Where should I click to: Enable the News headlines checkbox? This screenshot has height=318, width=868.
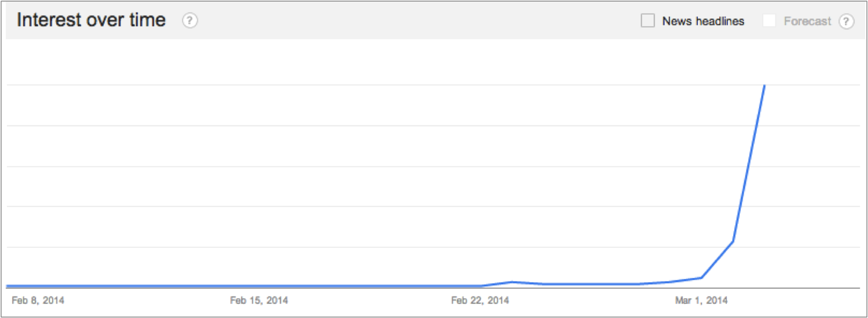click(647, 21)
